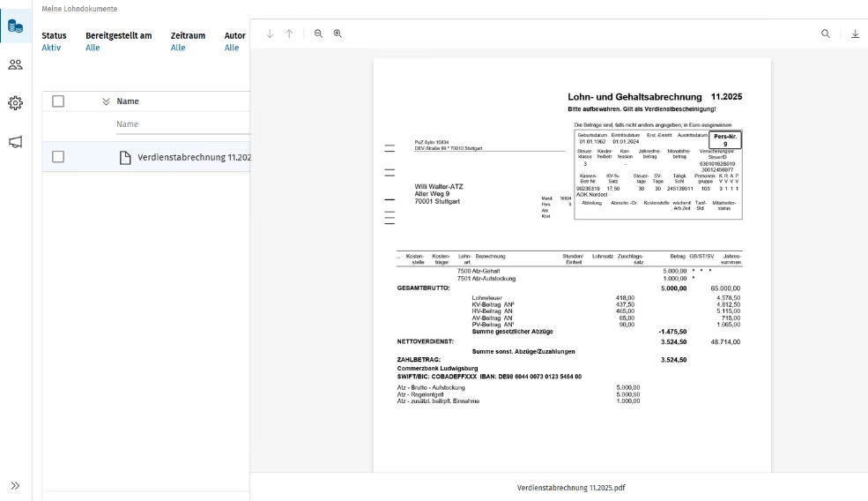Image resolution: width=868 pixels, height=501 pixels.
Task: Zoom in on the PDF preview
Action: (337, 34)
